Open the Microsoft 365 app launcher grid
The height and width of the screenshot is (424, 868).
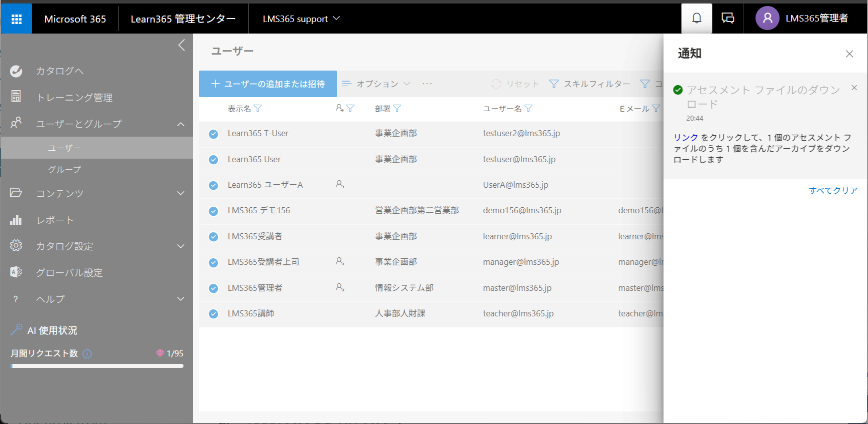(16, 19)
